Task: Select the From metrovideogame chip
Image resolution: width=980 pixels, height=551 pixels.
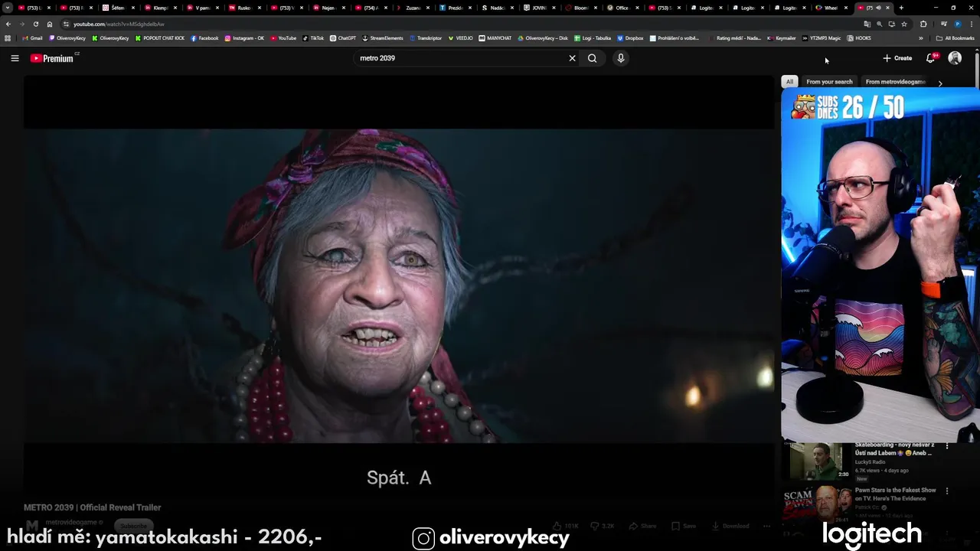Action: point(896,82)
